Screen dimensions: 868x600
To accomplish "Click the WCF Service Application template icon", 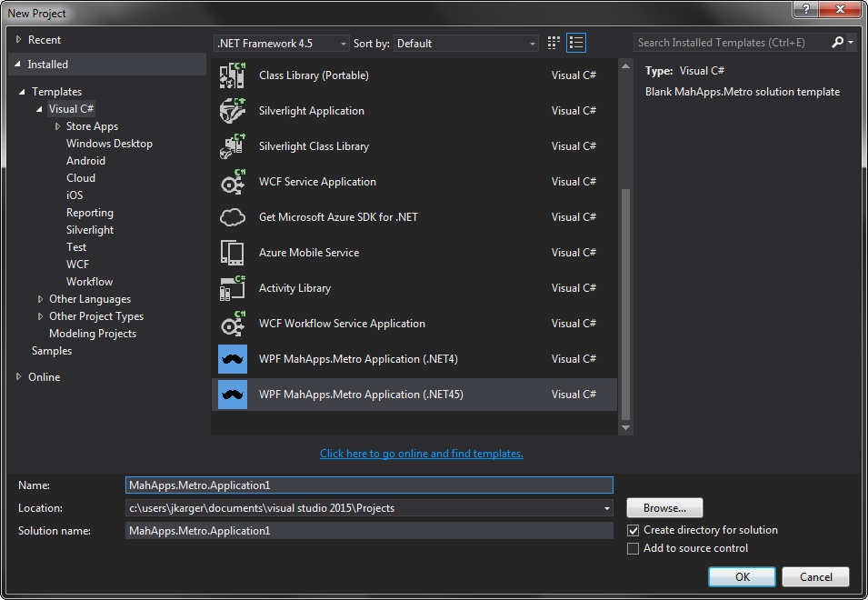I will point(233,182).
